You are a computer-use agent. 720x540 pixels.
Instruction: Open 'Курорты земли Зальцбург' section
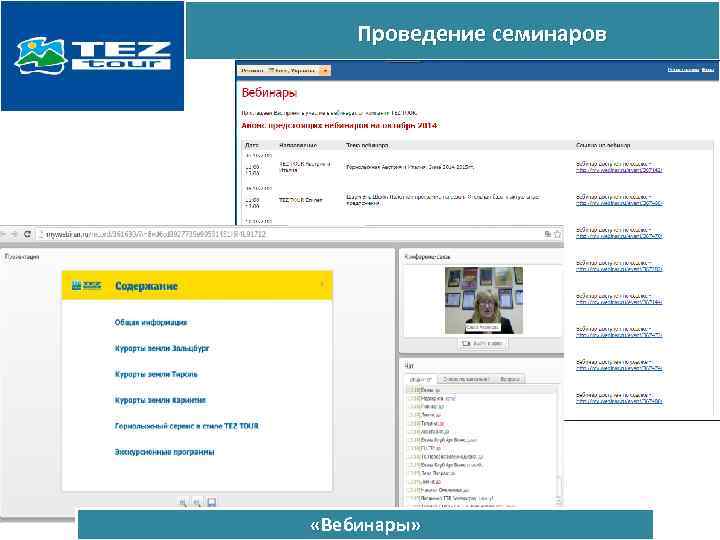[162, 348]
